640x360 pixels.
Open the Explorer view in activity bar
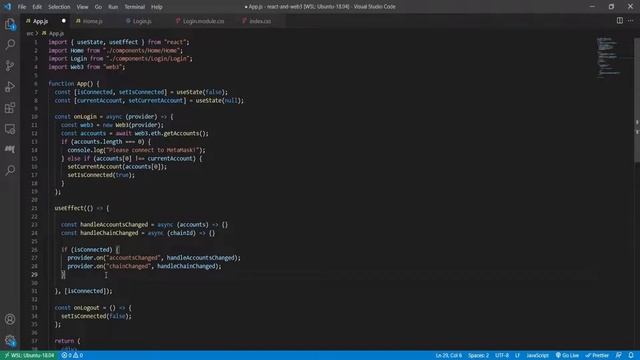click(10, 24)
